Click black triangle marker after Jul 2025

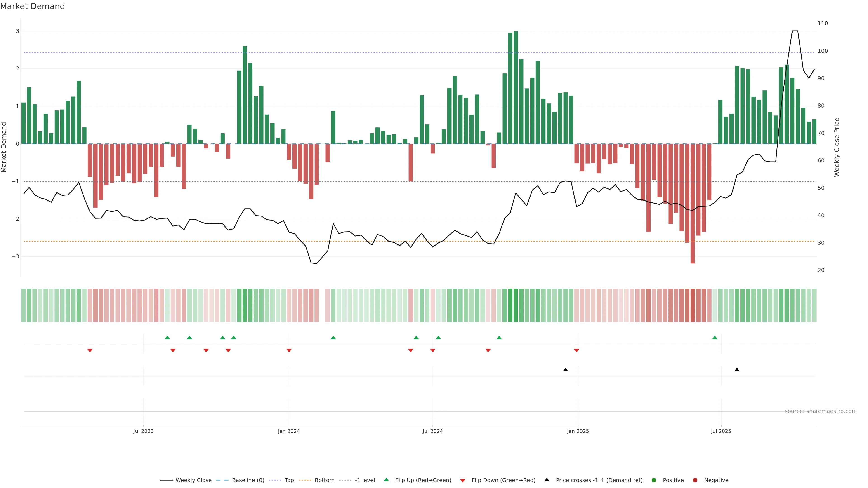pyautogui.click(x=737, y=370)
